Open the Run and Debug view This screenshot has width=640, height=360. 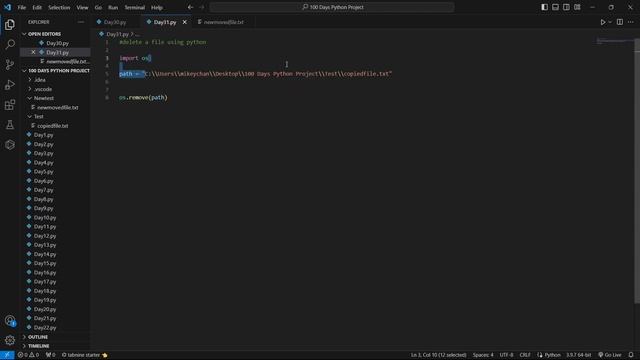[x=10, y=84]
